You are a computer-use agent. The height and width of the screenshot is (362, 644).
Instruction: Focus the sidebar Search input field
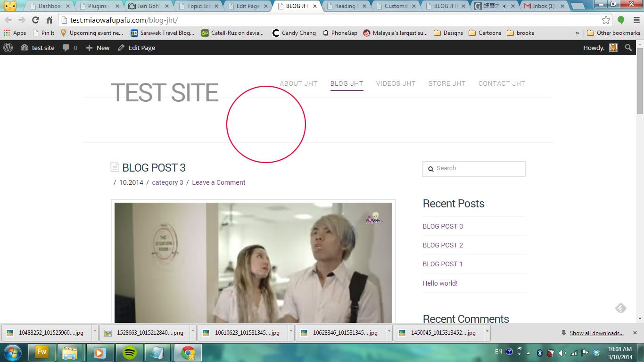[x=474, y=169]
